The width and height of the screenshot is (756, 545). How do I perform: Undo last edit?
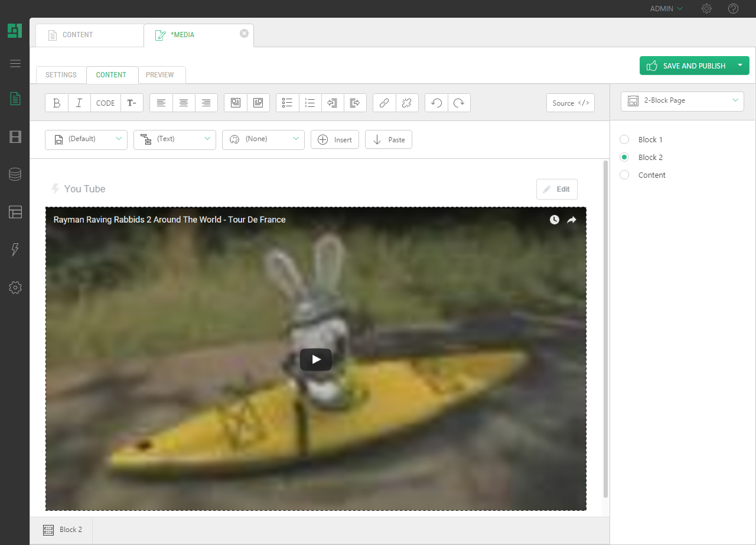pos(436,103)
